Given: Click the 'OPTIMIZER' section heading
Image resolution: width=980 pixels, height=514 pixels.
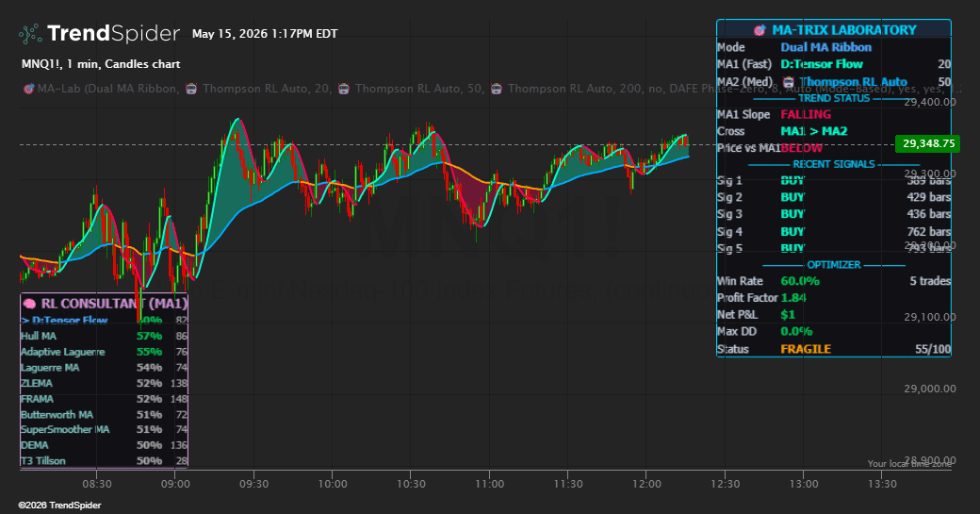Looking at the screenshot, I should [834, 264].
